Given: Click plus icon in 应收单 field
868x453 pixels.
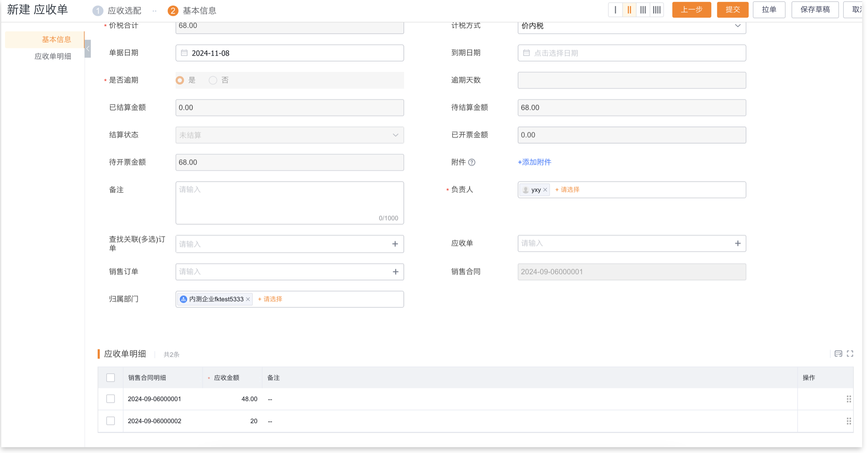Looking at the screenshot, I should coord(738,243).
